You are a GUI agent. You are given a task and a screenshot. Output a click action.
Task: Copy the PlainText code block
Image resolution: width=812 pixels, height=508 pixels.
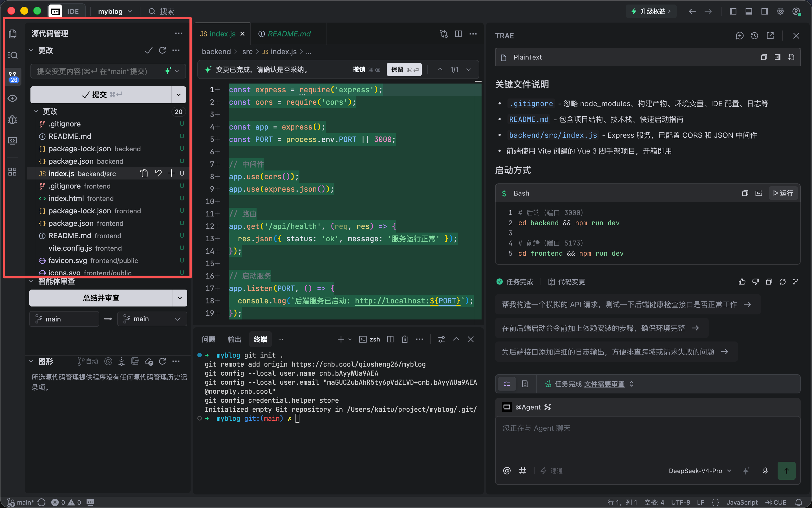pyautogui.click(x=764, y=57)
